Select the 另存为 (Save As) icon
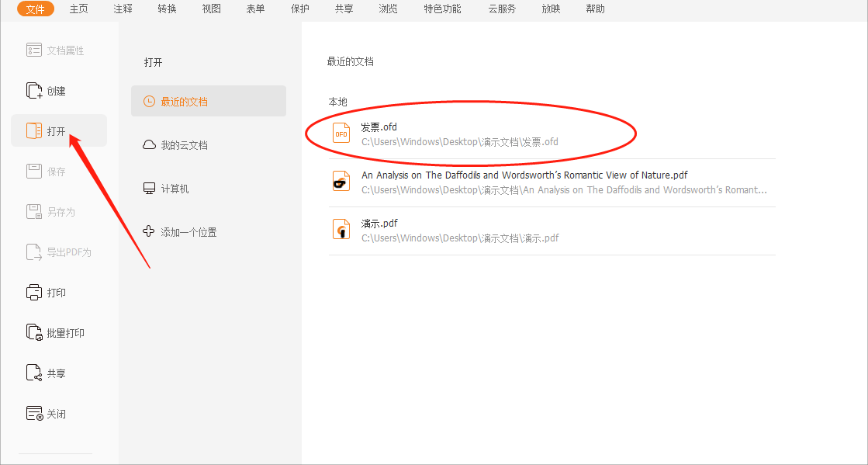Screen dimensions: 868x465 [x=34, y=211]
